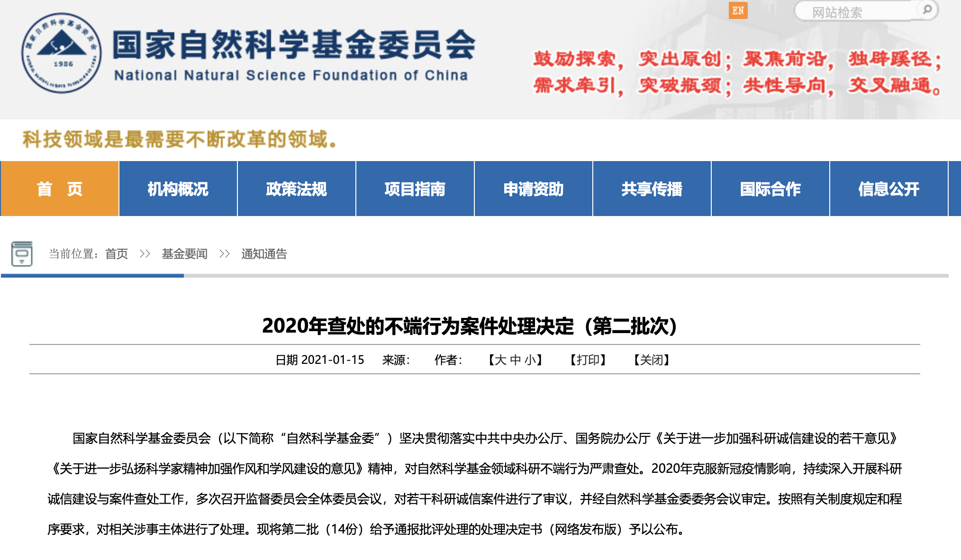Click the 来源 label in the article meta
This screenshot has width=961, height=560.
point(396,360)
